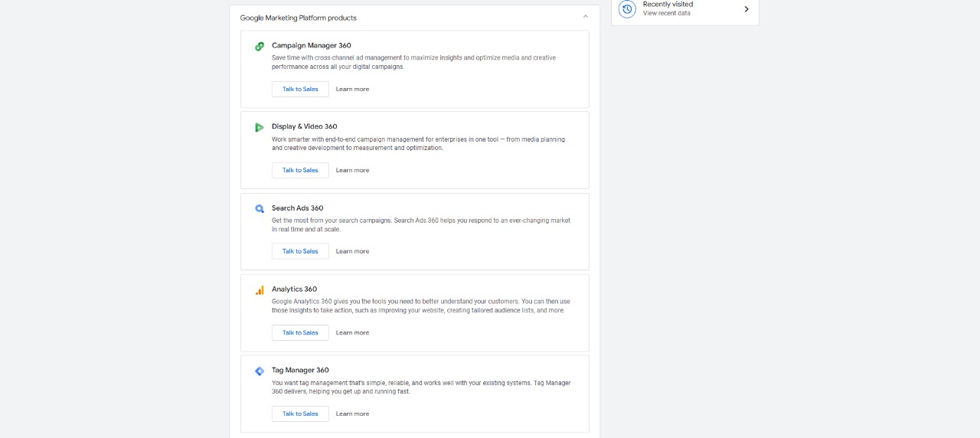This screenshot has height=438, width=980.
Task: Talk to Sales about Search Ads 360
Action: pyautogui.click(x=300, y=251)
